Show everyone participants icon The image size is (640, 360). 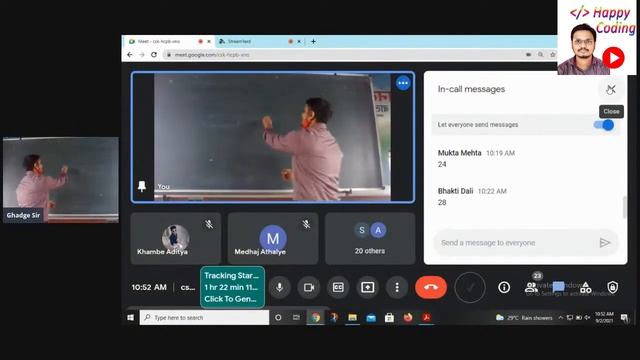(531, 287)
